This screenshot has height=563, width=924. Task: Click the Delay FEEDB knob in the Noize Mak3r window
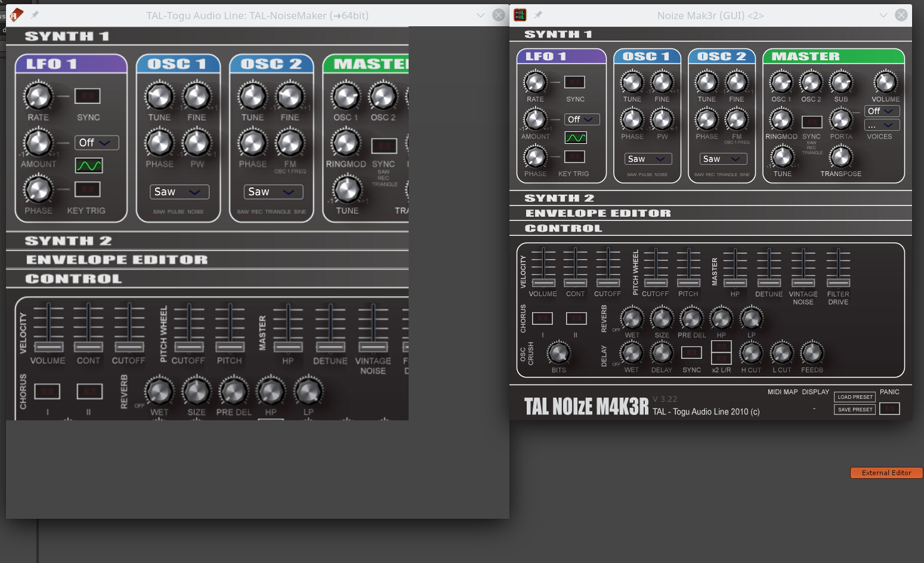(812, 353)
